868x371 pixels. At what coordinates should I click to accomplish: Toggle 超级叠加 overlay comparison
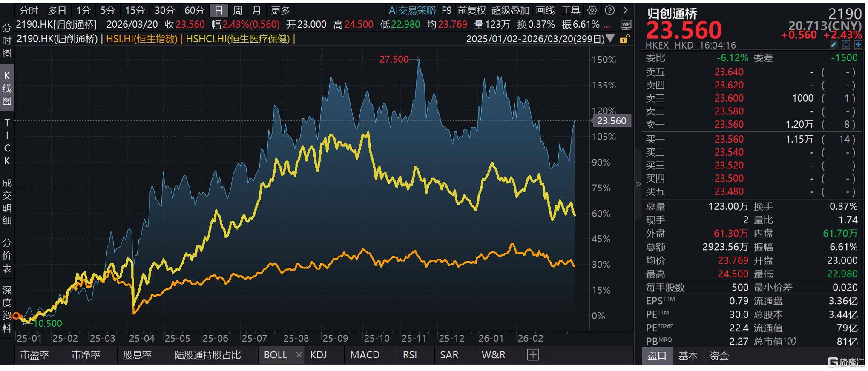[x=510, y=10]
